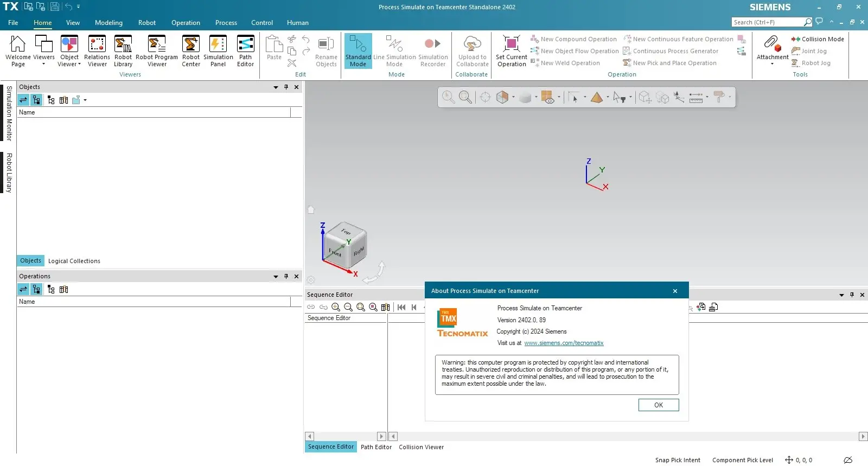Expand the Quick Access Toolbar customize arrow
This screenshot has width=868, height=466.
point(79,7)
